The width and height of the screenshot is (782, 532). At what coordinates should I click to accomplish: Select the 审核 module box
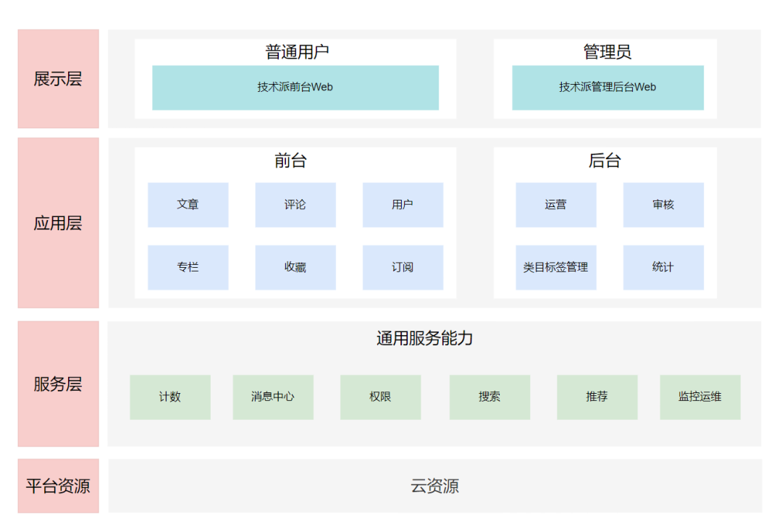pos(663,205)
